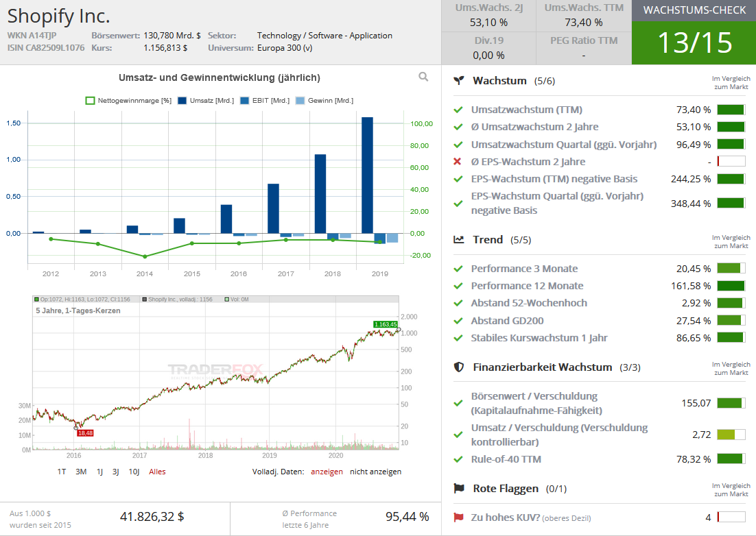This screenshot has height=536, width=756.
Task: Click the 95,44 % average performance value
Action: (x=407, y=517)
